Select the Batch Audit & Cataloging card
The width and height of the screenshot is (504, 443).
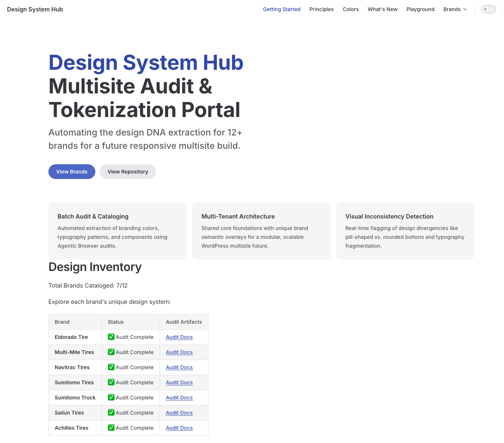click(x=117, y=231)
